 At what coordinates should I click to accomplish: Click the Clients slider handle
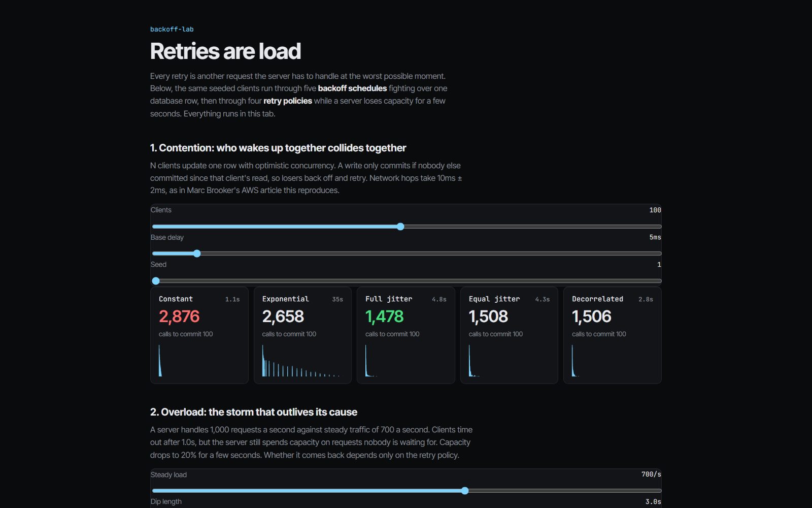[400, 227]
